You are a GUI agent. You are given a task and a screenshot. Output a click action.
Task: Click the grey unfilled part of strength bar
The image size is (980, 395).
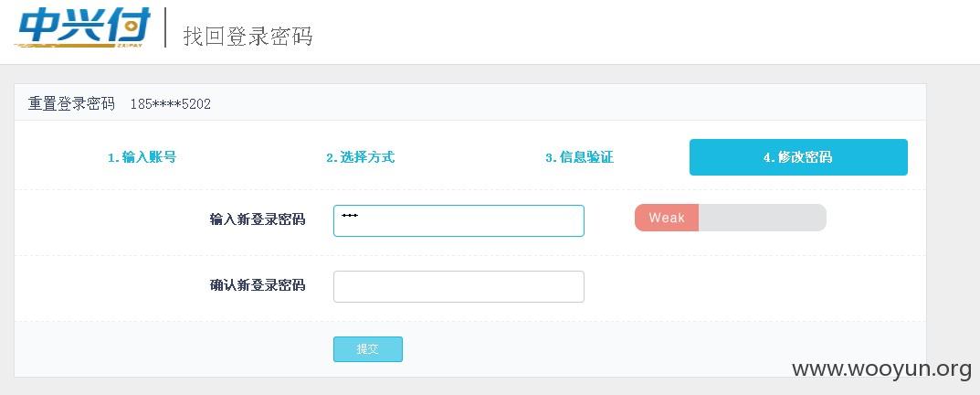point(763,218)
